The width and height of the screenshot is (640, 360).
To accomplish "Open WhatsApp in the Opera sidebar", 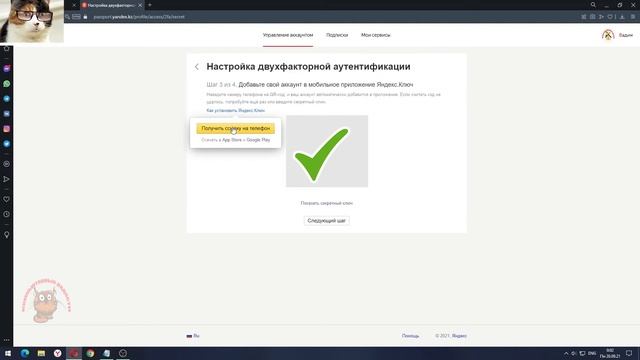I will (7, 84).
